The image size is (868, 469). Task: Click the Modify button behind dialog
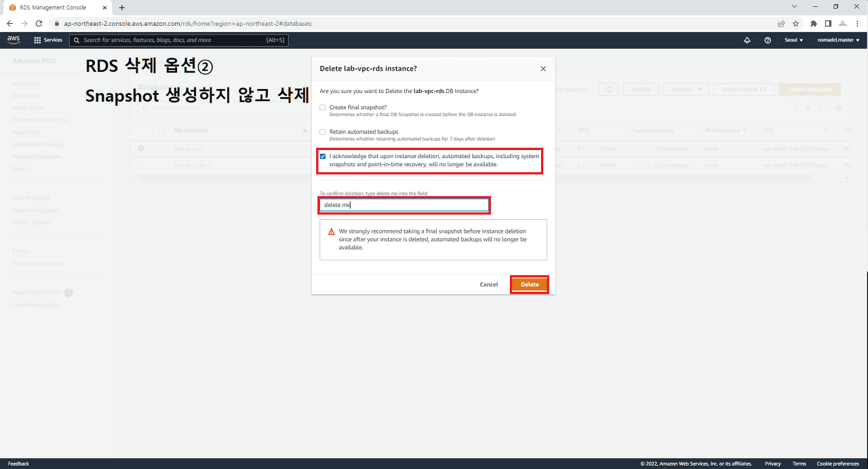pyautogui.click(x=641, y=89)
